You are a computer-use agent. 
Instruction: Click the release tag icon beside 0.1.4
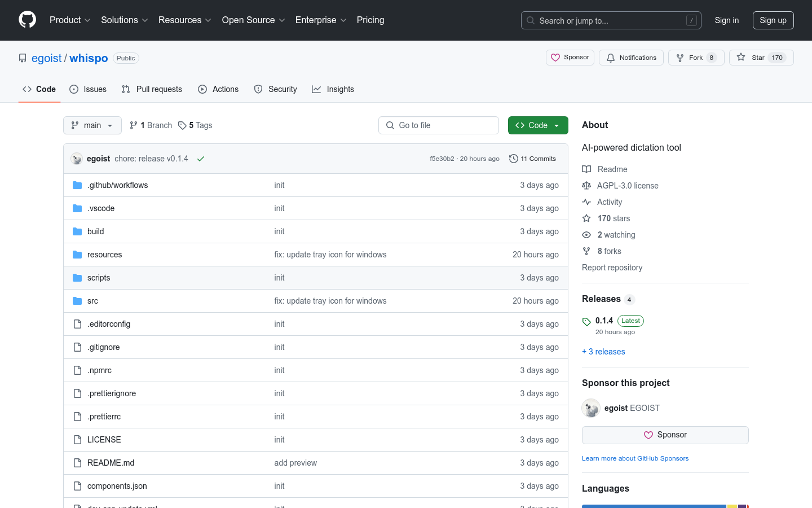pyautogui.click(x=586, y=322)
